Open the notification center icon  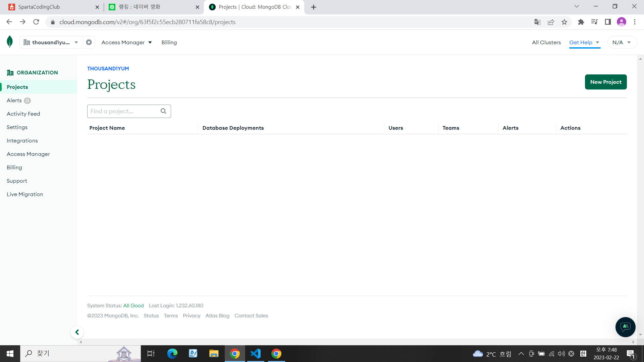click(x=631, y=354)
